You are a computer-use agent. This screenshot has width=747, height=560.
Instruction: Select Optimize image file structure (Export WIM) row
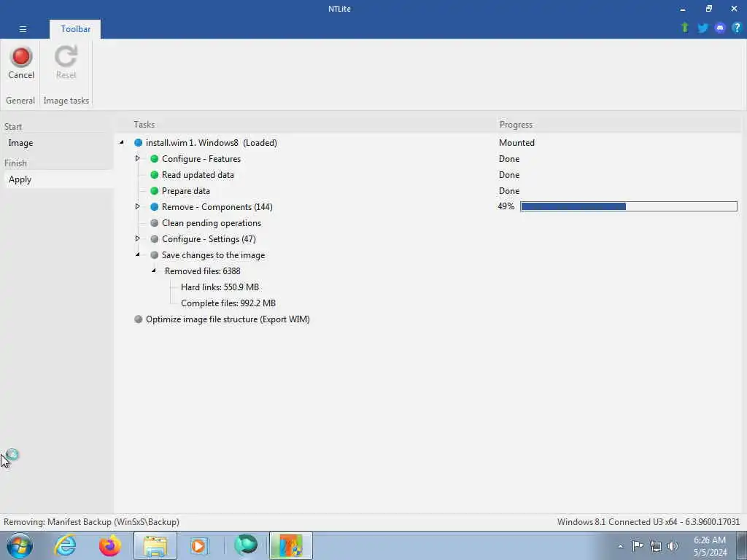[x=228, y=319]
